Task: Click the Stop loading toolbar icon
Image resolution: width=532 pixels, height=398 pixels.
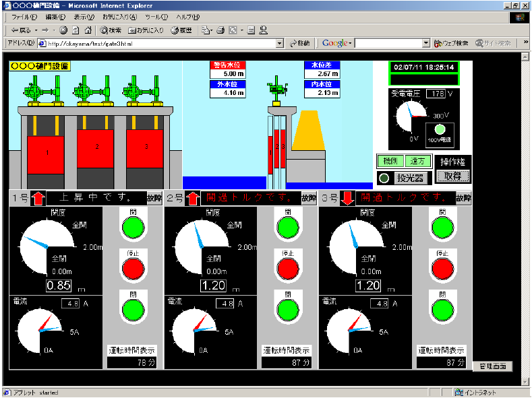Action: 63,30
